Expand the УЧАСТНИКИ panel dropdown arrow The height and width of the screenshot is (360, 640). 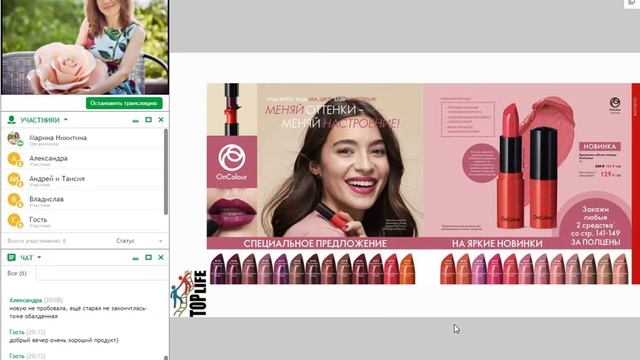click(66, 120)
